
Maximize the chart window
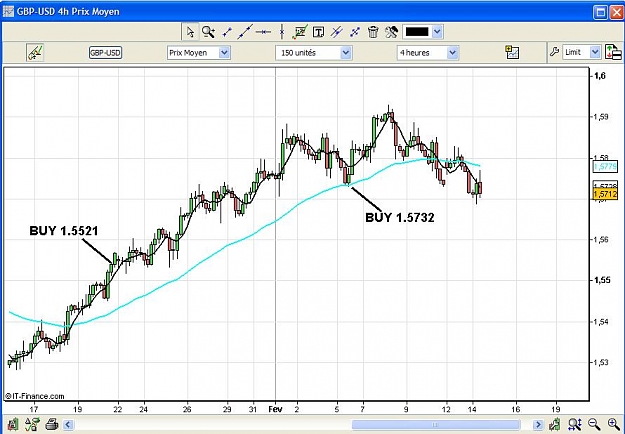[x=600, y=12]
